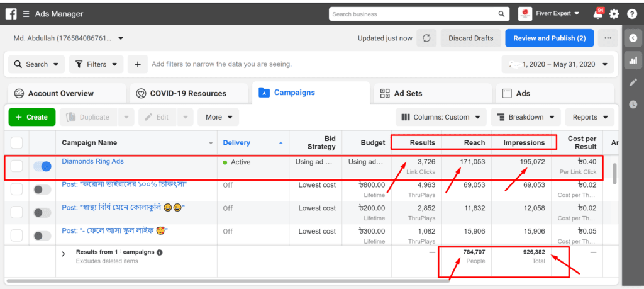Image resolution: width=644 pixels, height=289 pixels.
Task: Open the স্বাস্থ্য বিধি মেনে কোলাকুলি post link
Action: (x=123, y=208)
